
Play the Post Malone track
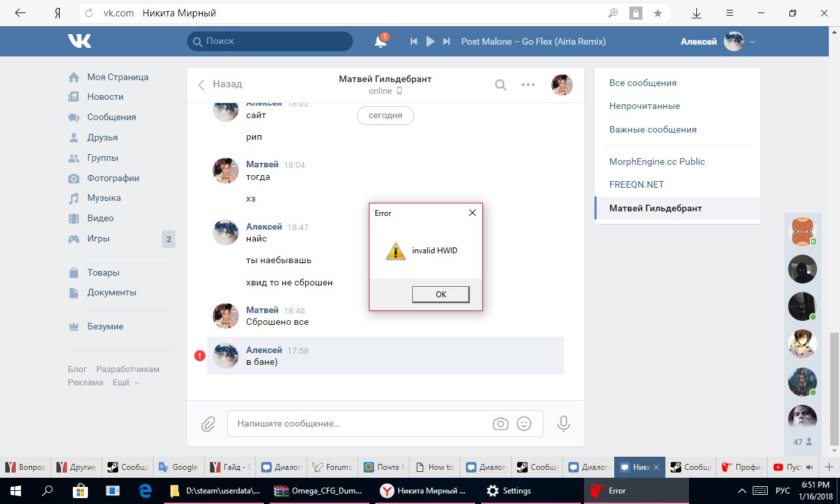pyautogui.click(x=430, y=41)
